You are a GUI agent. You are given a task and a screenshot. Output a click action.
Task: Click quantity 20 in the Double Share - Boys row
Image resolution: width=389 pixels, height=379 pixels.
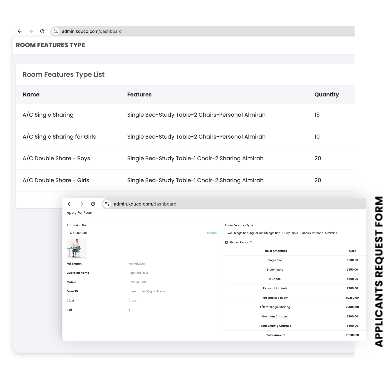click(x=318, y=158)
